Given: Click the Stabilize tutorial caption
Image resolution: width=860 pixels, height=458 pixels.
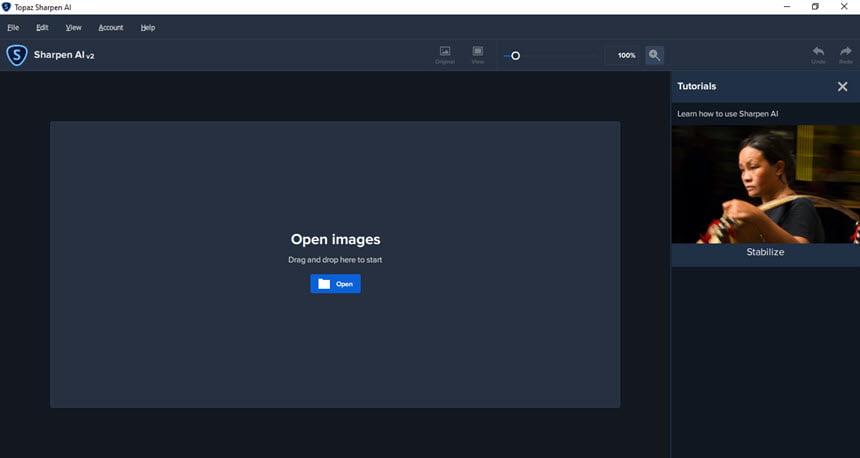Looking at the screenshot, I should pos(765,252).
